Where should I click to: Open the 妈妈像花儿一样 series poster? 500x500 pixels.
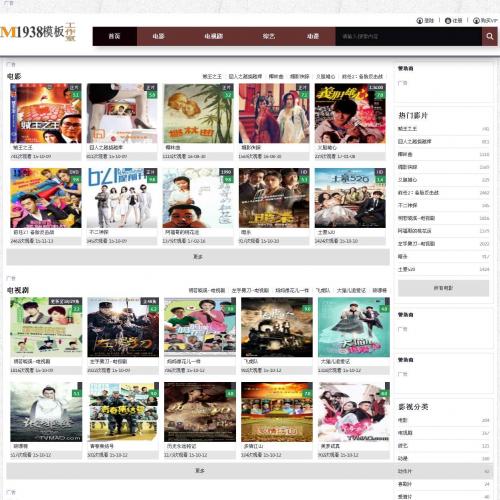click(200, 327)
